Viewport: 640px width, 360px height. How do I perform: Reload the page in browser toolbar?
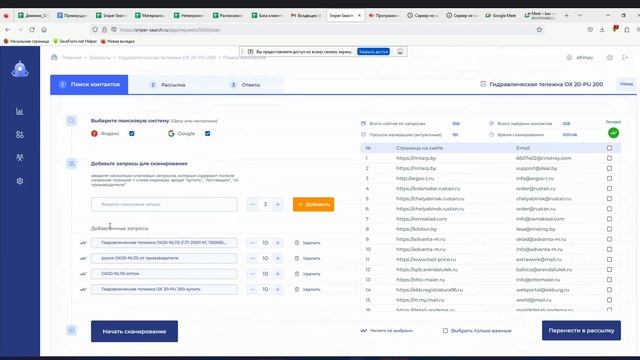point(32,30)
